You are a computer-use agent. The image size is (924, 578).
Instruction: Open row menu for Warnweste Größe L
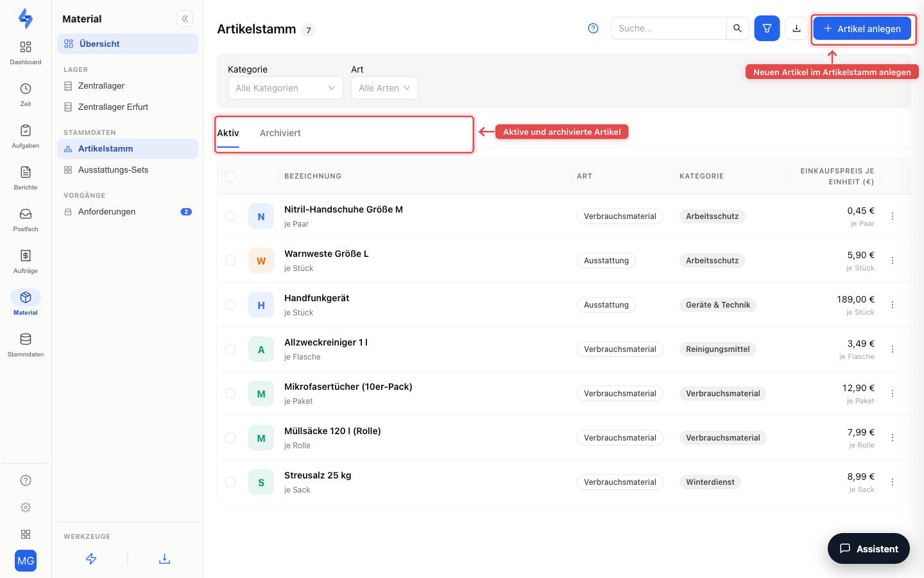tap(893, 261)
